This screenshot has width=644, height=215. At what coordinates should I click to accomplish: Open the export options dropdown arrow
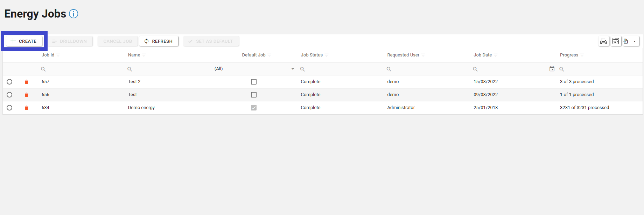click(635, 41)
